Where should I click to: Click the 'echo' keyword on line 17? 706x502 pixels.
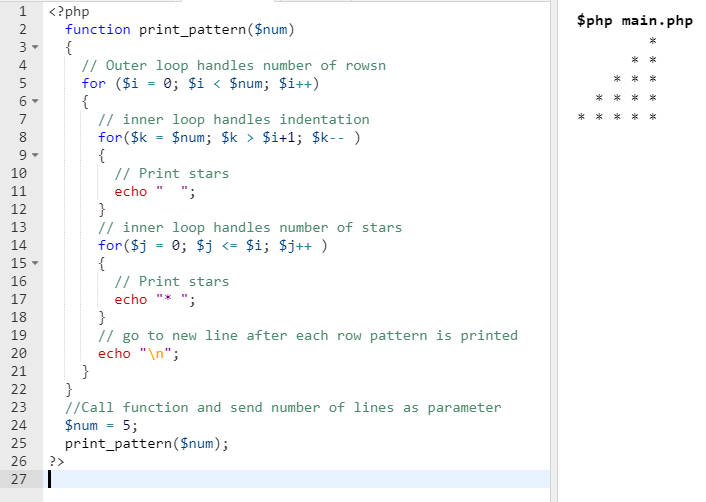(131, 300)
